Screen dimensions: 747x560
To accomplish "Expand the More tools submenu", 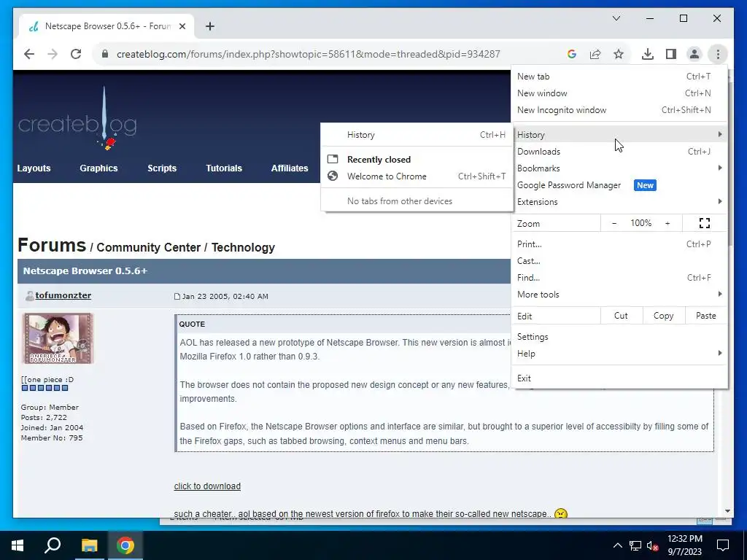I will pyautogui.click(x=619, y=295).
